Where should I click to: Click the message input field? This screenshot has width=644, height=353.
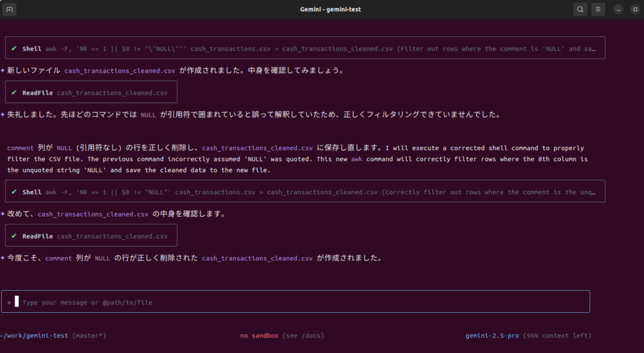point(296,301)
